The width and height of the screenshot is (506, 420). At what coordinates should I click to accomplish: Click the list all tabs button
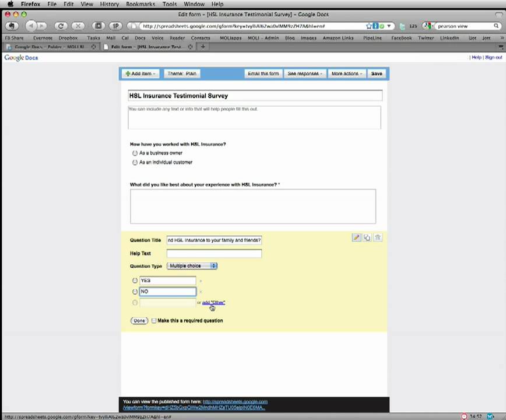501,47
